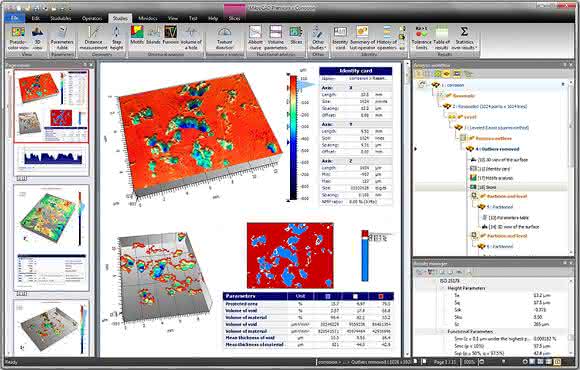This screenshot has height=370, width=580.
Task: Collapse Functional Parameters group in Results manager
Action: (443, 332)
